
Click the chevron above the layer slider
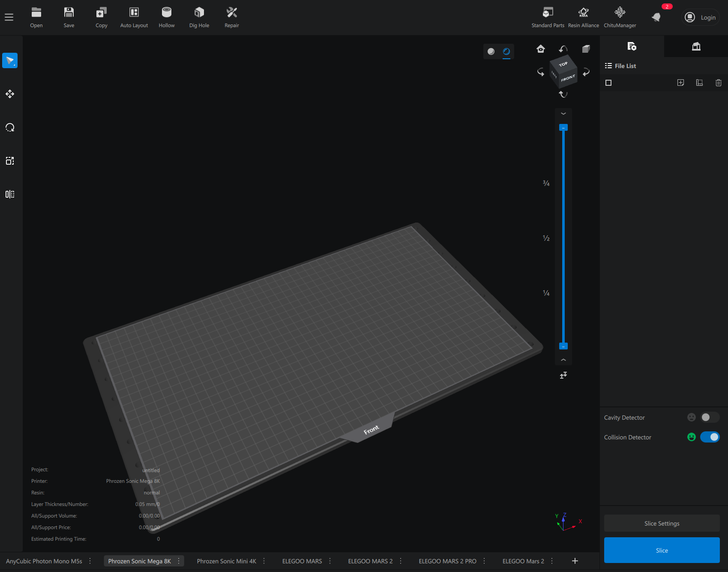pyautogui.click(x=563, y=114)
